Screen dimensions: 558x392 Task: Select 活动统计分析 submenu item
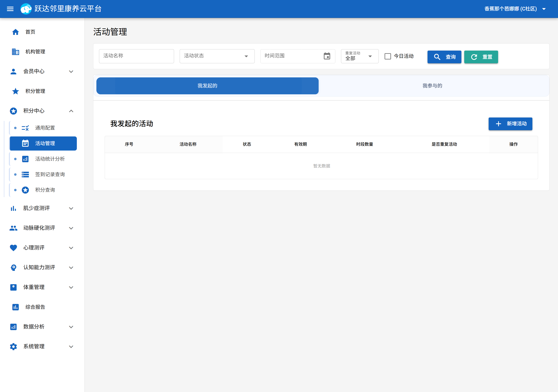click(43, 159)
